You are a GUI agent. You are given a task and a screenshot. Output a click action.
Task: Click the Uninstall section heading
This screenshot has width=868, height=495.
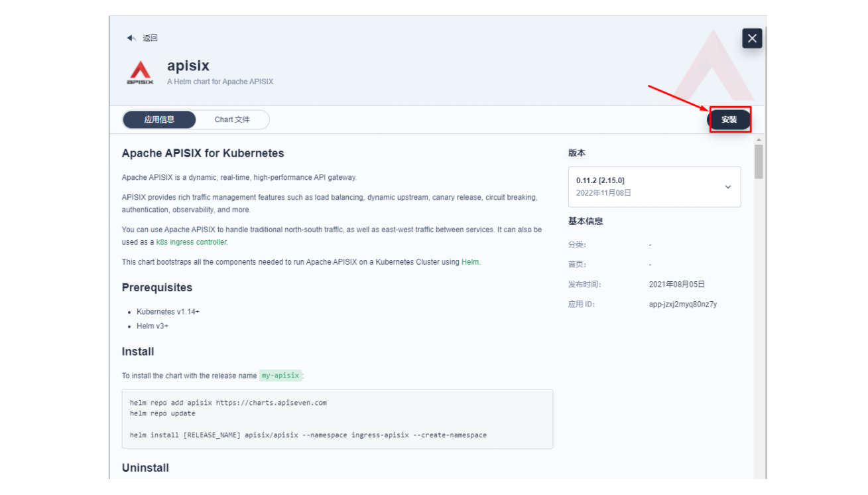[x=145, y=468]
